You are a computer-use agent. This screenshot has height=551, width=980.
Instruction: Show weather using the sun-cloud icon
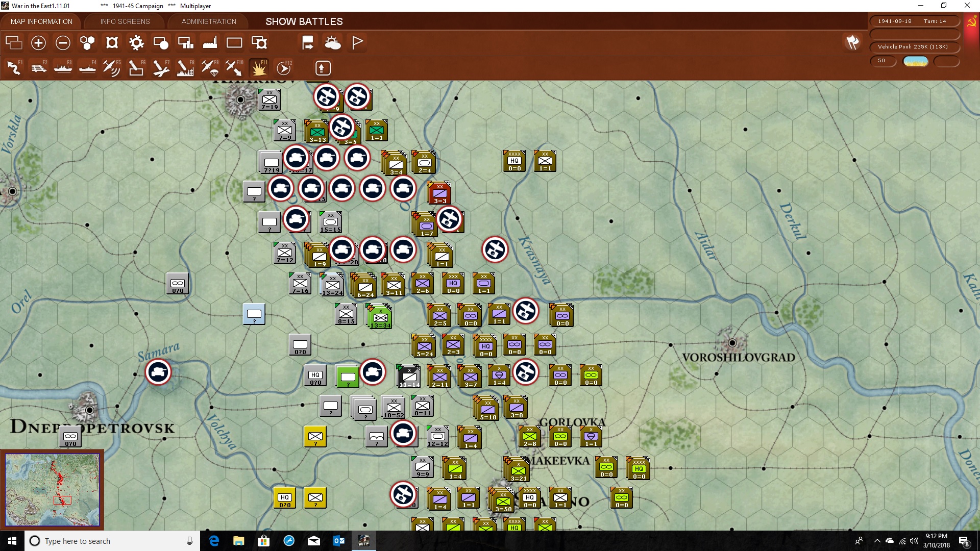pyautogui.click(x=333, y=43)
